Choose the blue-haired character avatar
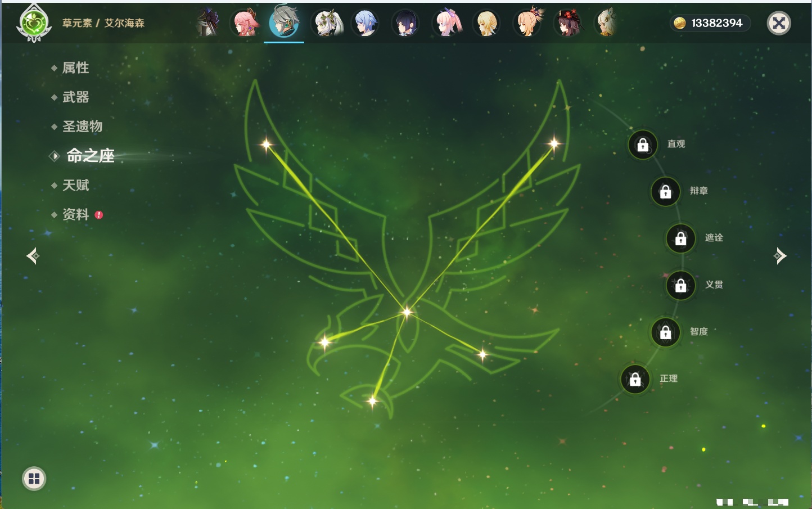Viewport: 812px width, 509px height. (366, 23)
